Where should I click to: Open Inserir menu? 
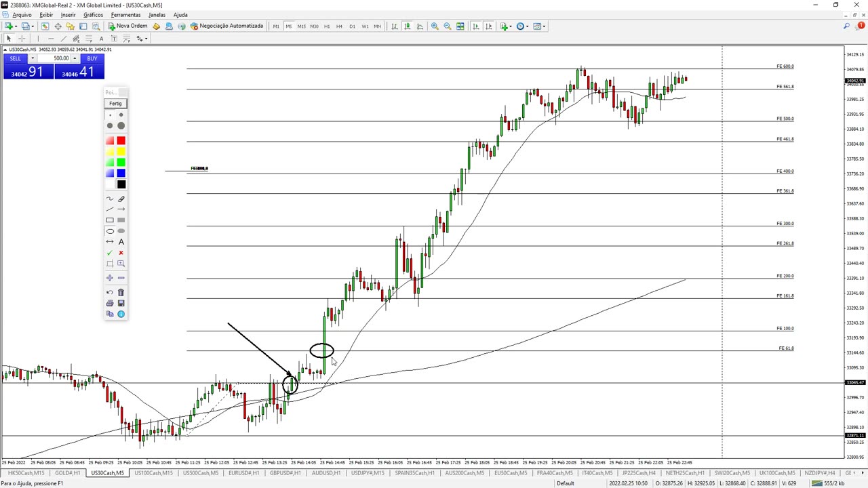[x=68, y=15]
